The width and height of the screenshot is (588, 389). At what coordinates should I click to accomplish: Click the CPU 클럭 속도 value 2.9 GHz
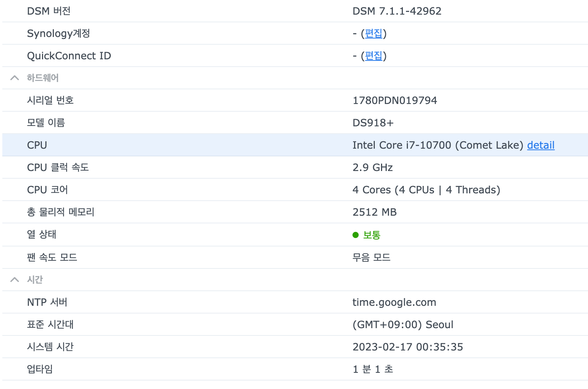373,167
